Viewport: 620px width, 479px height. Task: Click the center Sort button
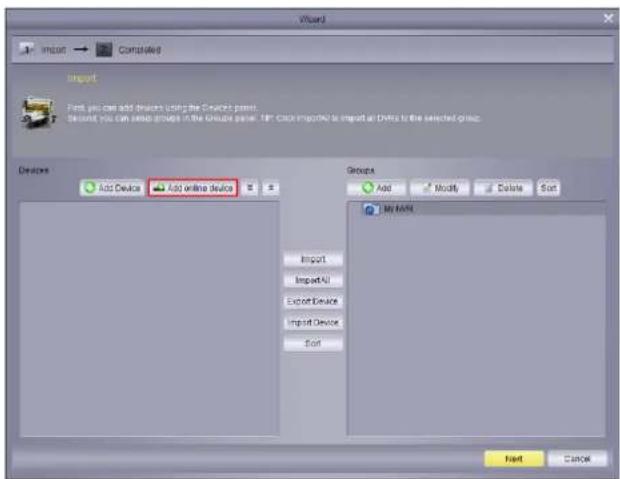click(x=313, y=344)
